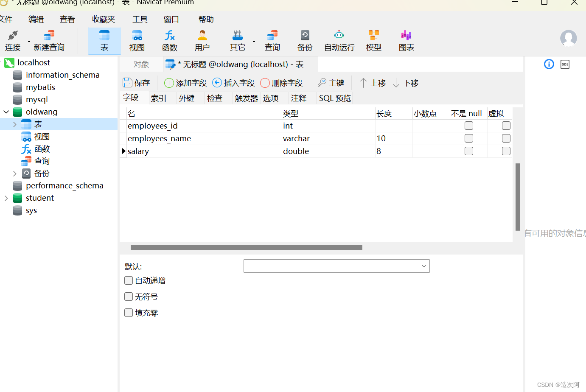Open 查询 node under oldwang
Image resolution: width=586 pixels, height=392 pixels.
42,161
